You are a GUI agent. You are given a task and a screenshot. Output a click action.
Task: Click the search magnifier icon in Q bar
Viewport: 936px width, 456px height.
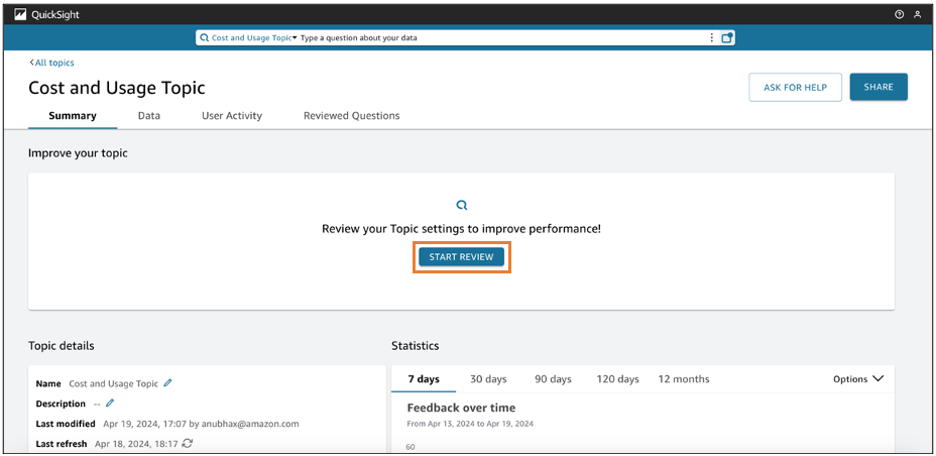click(205, 38)
